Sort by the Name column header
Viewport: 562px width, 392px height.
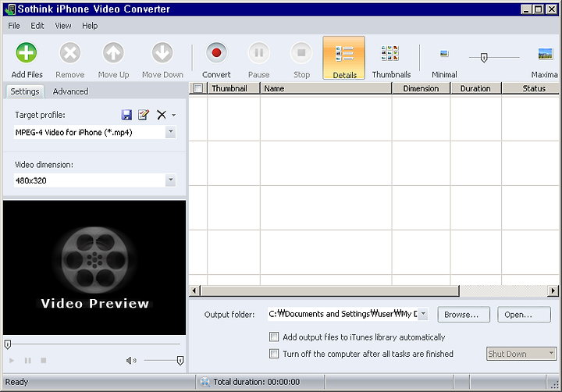(326, 88)
